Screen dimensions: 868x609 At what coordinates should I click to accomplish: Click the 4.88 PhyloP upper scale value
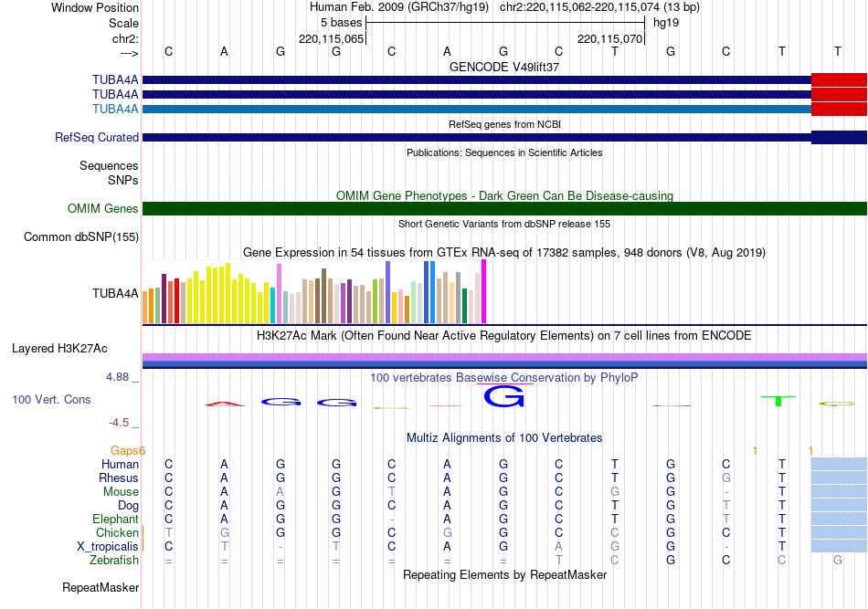(117, 377)
